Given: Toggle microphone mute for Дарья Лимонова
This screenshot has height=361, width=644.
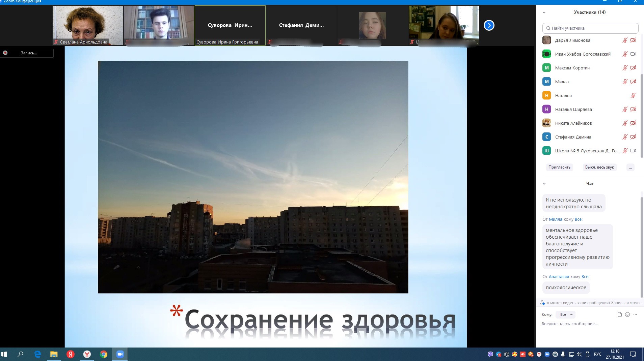Looking at the screenshot, I should (625, 40).
